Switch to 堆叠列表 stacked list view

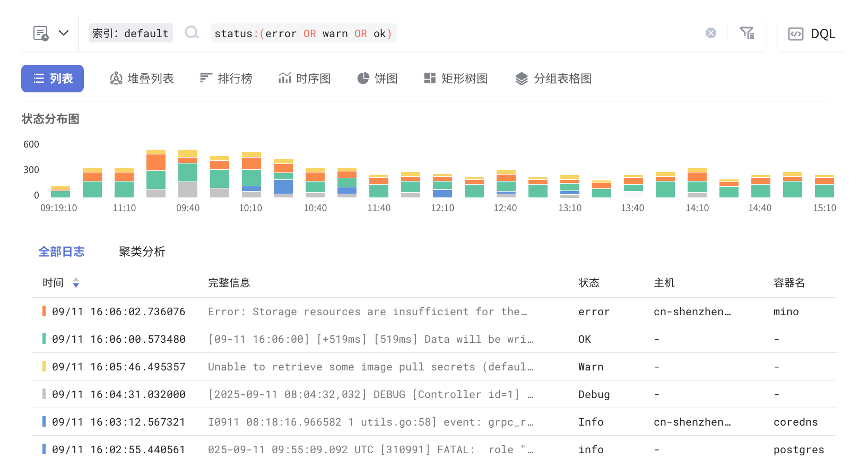click(142, 79)
